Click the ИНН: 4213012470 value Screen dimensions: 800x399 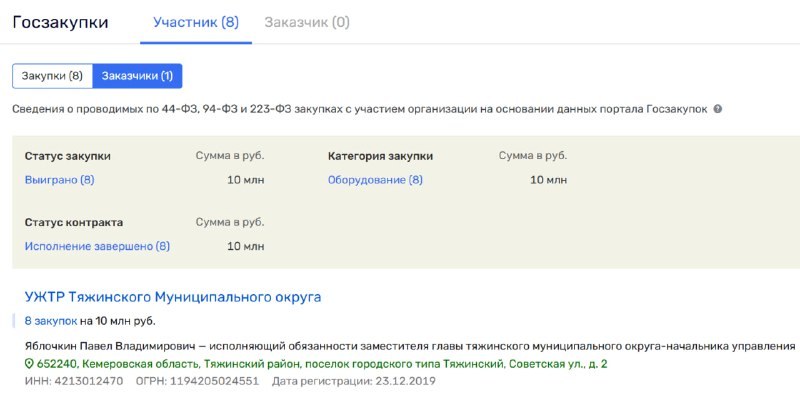click(x=74, y=381)
